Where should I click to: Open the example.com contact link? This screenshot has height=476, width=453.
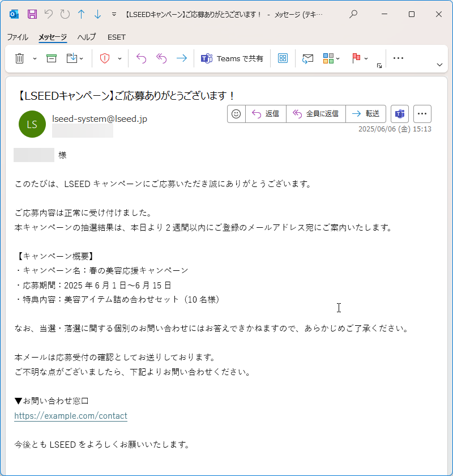(x=71, y=415)
